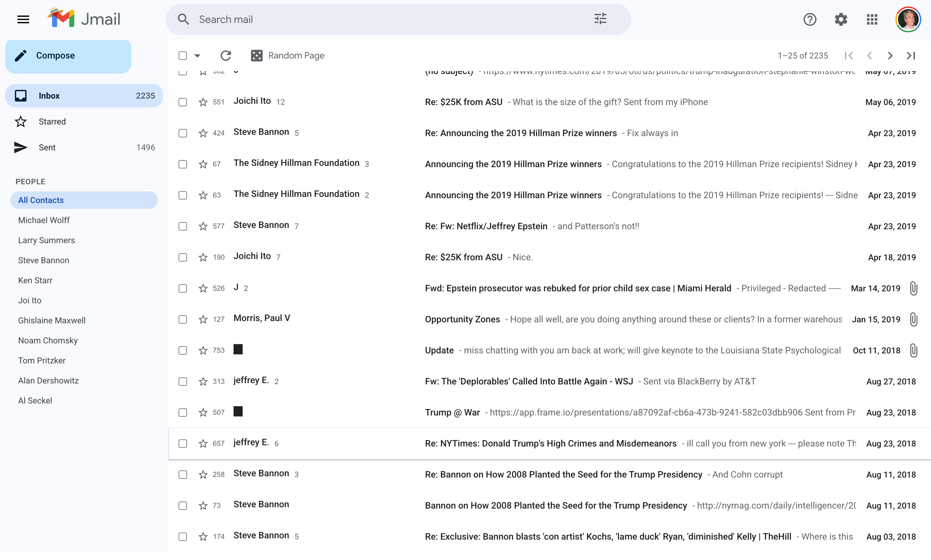Tick the checkbox for Joichi Ito May 06 email
931x560 pixels.
point(183,102)
